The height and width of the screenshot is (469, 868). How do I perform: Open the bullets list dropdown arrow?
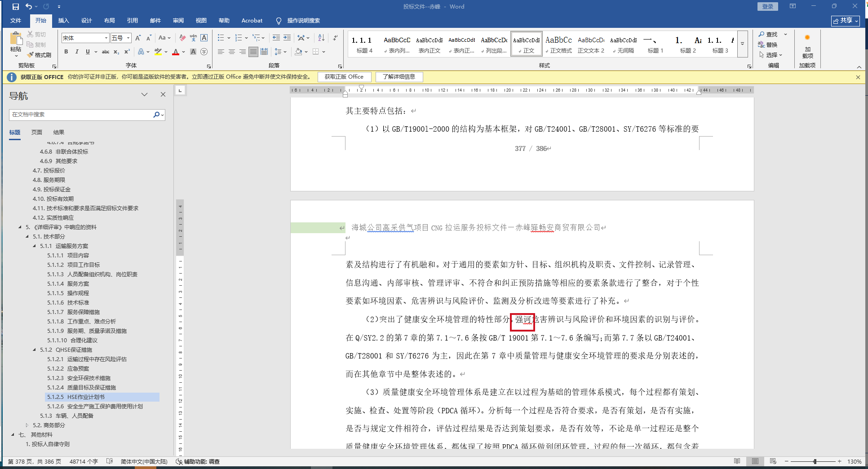click(229, 38)
